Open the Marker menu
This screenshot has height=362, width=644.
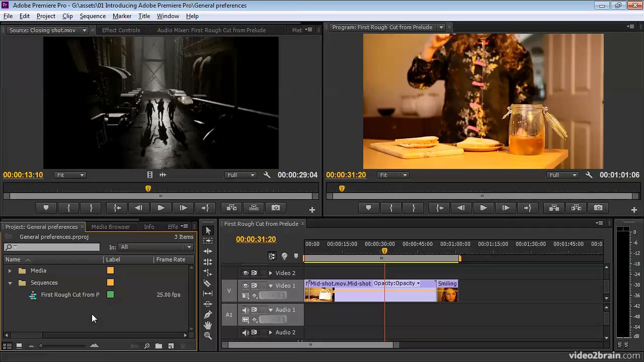point(122,16)
